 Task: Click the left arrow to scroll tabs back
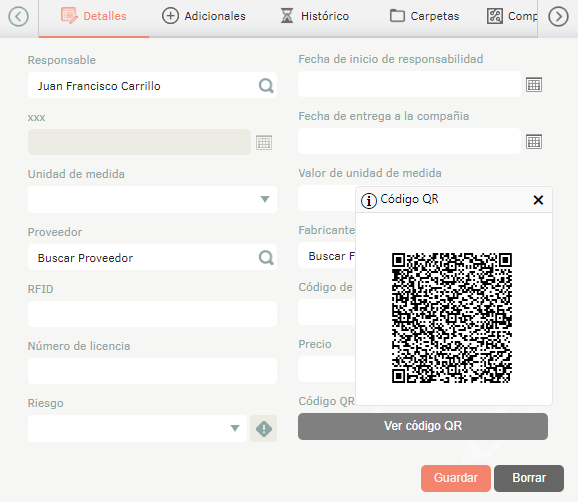pyautogui.click(x=18, y=17)
